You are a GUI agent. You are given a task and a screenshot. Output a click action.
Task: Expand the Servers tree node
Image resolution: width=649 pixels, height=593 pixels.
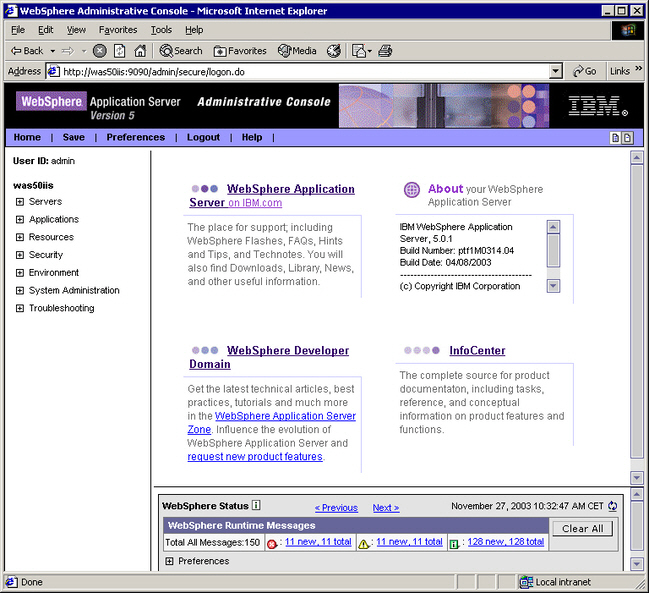point(19,202)
